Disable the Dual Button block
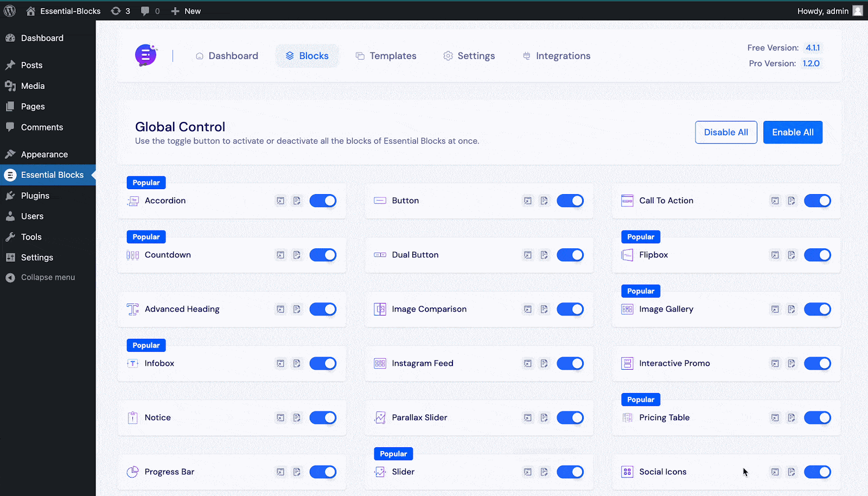 pyautogui.click(x=570, y=255)
